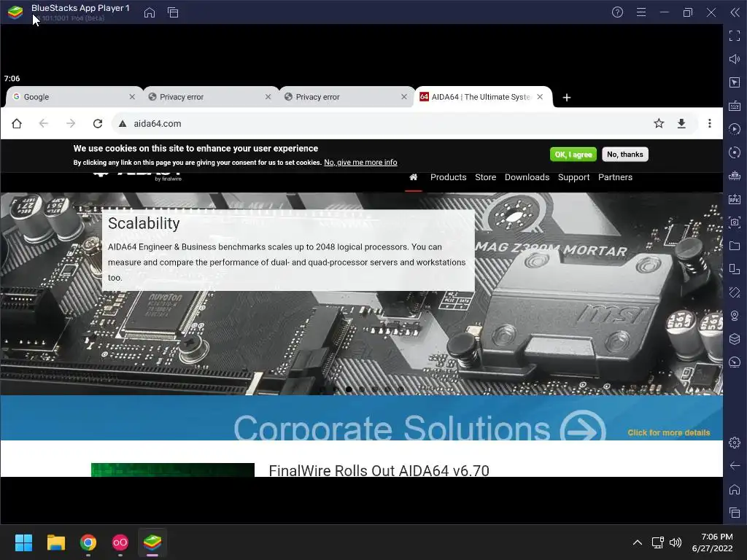Open BlueStacks settings gear
This screenshot has width=747, height=560.
pyautogui.click(x=735, y=443)
